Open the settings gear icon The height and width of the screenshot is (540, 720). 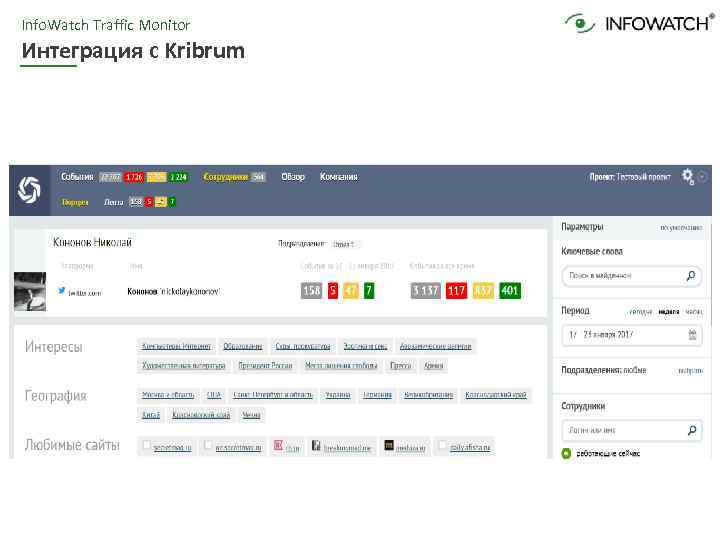pos(687,176)
